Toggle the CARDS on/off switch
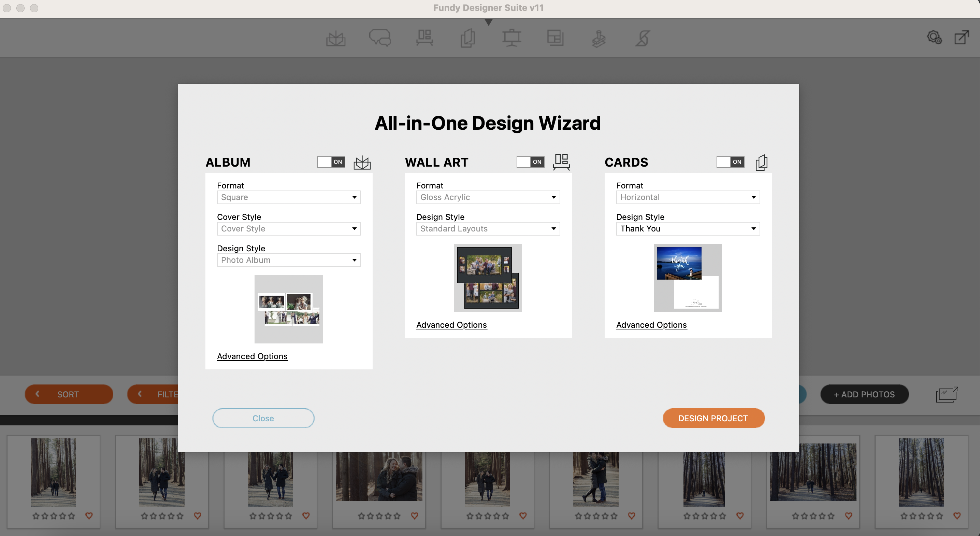Image resolution: width=980 pixels, height=536 pixels. tap(731, 162)
